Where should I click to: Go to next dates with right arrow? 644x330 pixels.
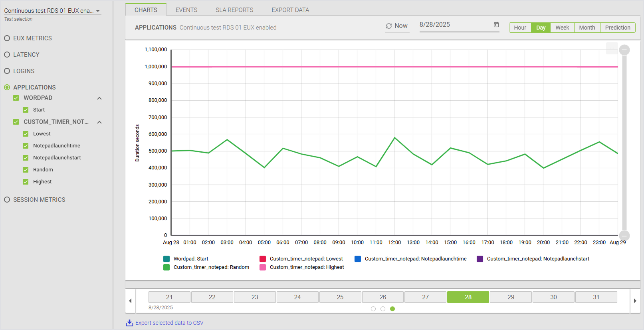pos(635,301)
